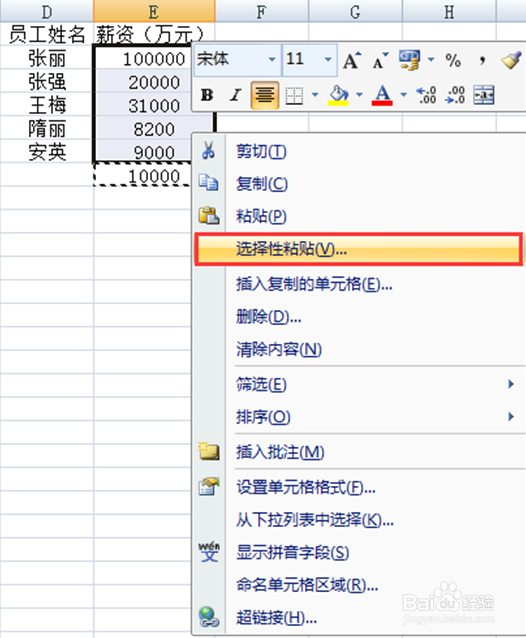
Task: Select cell with name 隋丽
Action: pyautogui.click(x=47, y=129)
